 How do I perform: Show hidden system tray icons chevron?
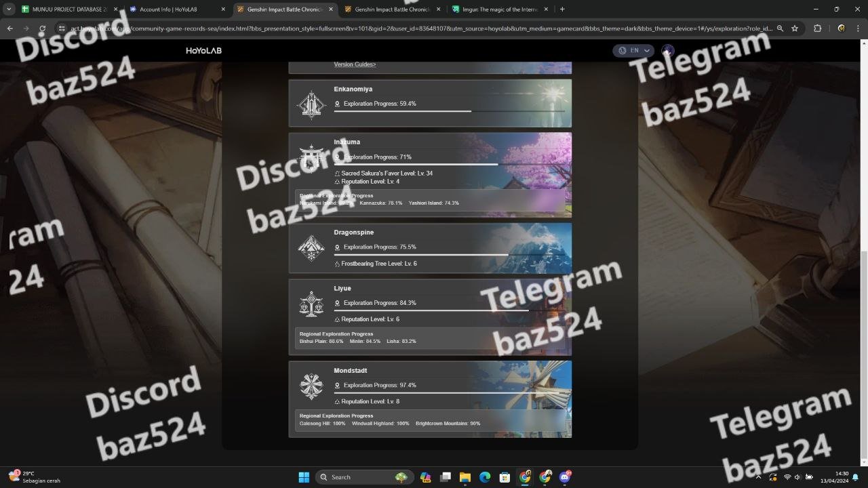pos(759,477)
